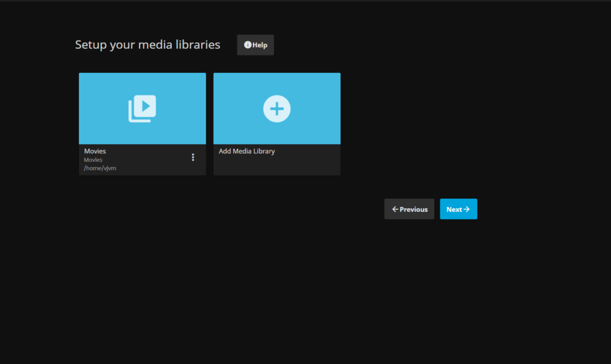Click the /home/vjvm path text

[100, 168]
